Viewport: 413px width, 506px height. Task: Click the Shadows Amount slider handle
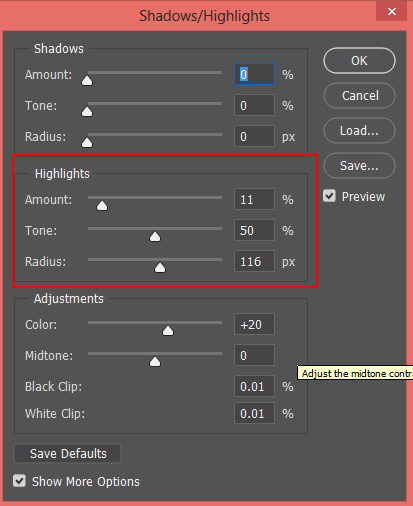point(87,80)
